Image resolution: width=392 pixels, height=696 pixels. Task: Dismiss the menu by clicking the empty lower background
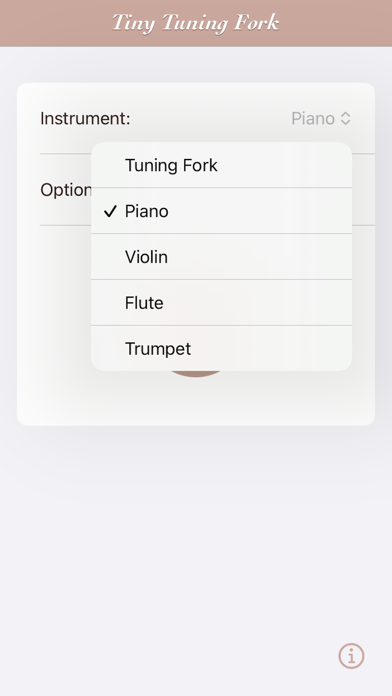[196, 555]
